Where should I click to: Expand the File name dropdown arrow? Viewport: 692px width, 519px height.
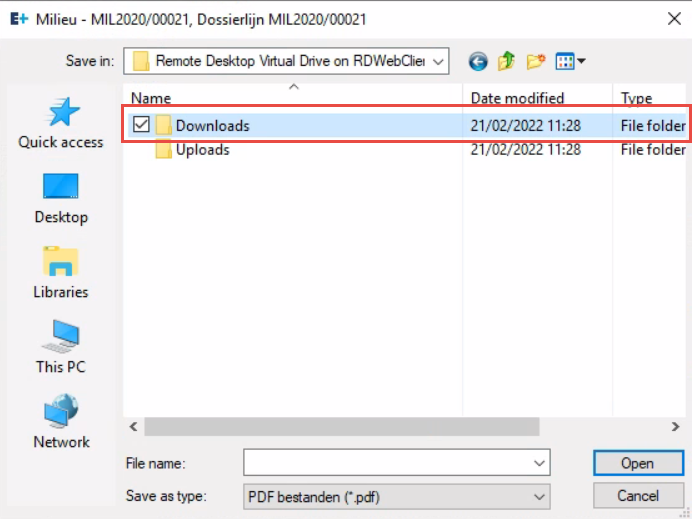pos(540,463)
